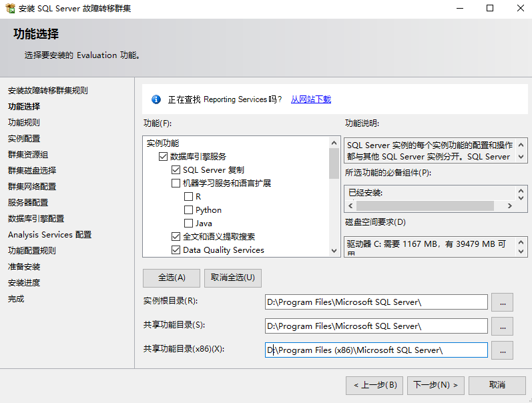Click the 全选(A) button
The width and height of the screenshot is (532, 403).
pos(172,278)
